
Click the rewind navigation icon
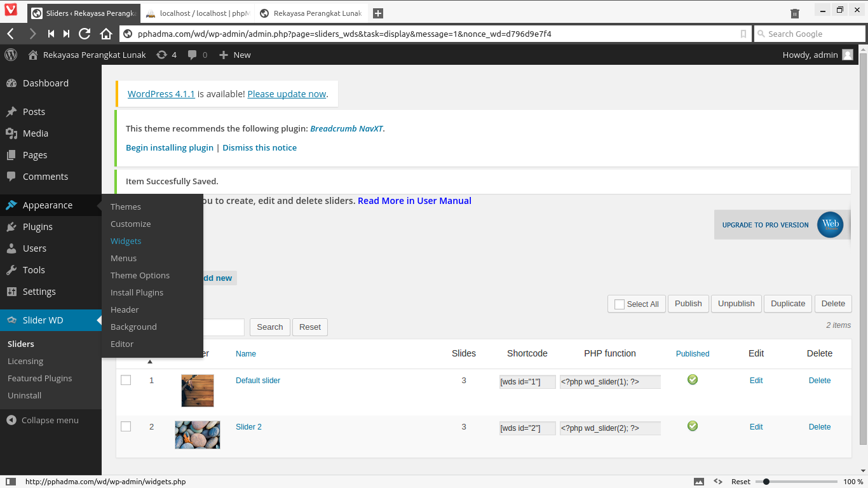click(51, 34)
